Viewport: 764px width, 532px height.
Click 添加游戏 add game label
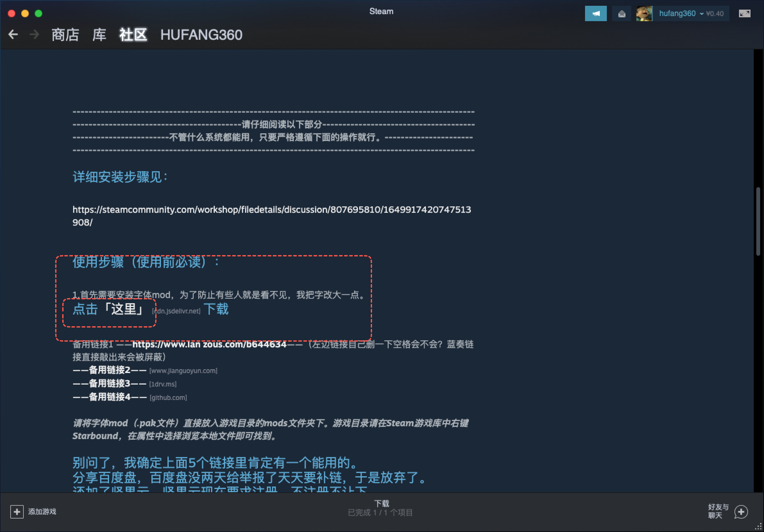click(x=42, y=511)
